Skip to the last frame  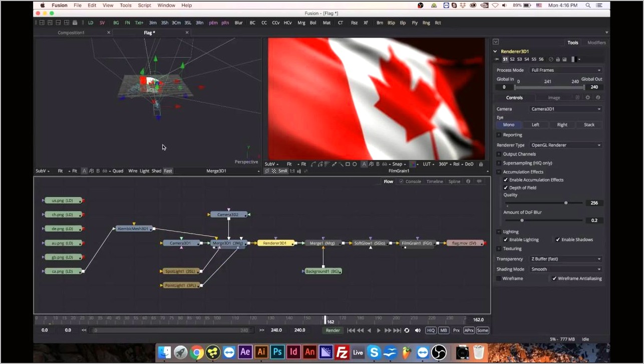pos(397,330)
